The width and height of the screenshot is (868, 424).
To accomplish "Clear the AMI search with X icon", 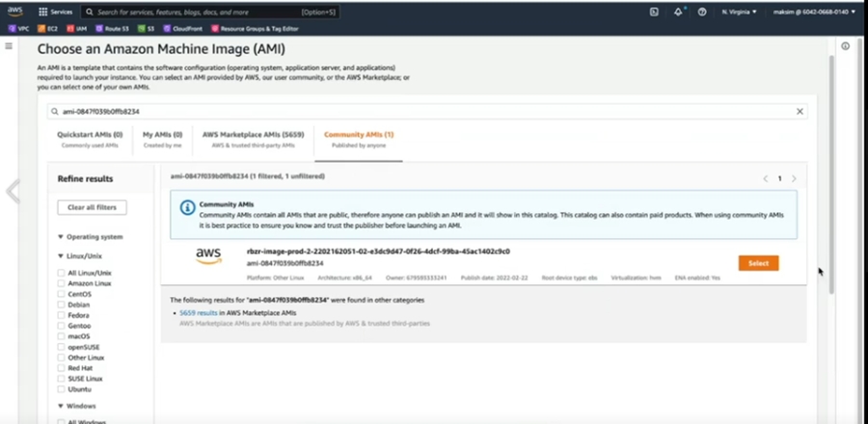I will coord(799,112).
